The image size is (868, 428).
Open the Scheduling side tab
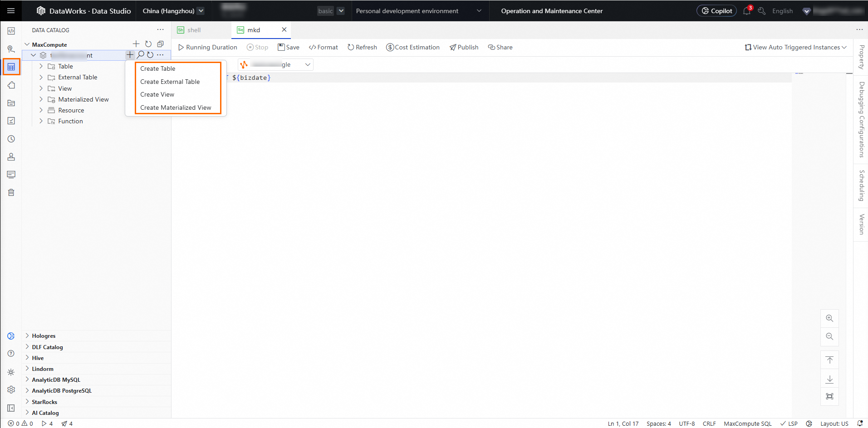click(x=861, y=185)
